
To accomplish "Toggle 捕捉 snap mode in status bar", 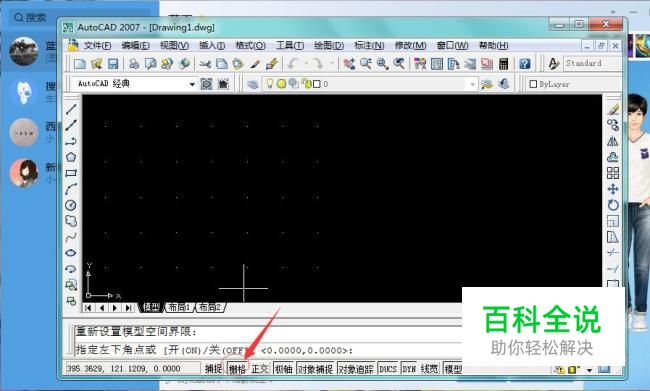I will point(213,369).
